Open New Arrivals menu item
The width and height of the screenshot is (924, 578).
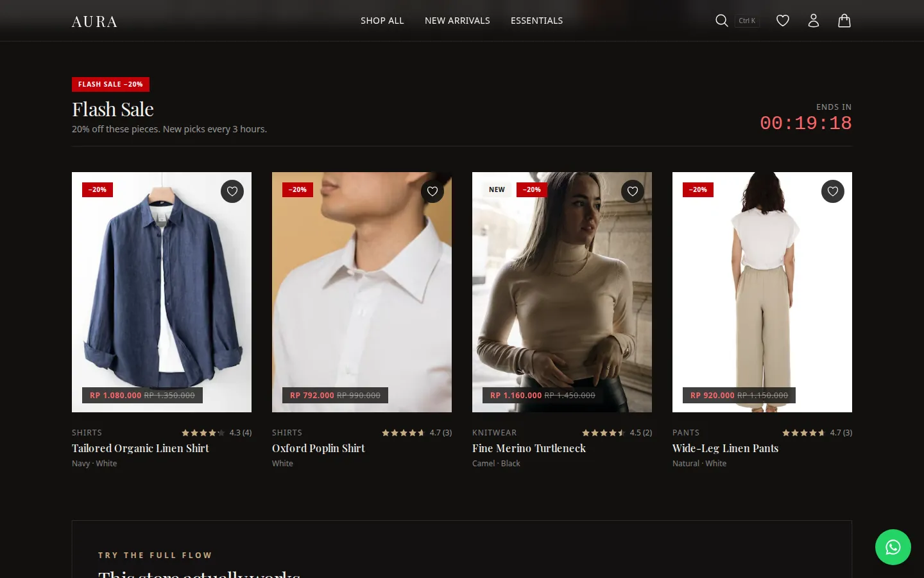click(458, 21)
